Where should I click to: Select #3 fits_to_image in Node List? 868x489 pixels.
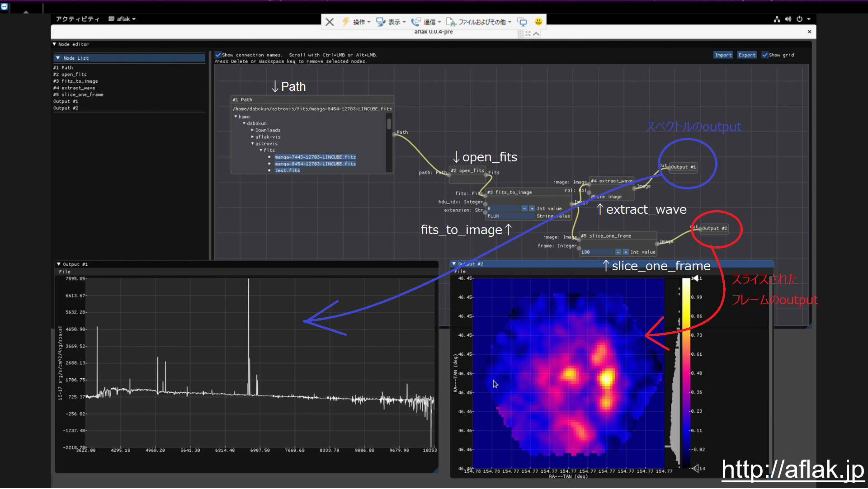[75, 81]
